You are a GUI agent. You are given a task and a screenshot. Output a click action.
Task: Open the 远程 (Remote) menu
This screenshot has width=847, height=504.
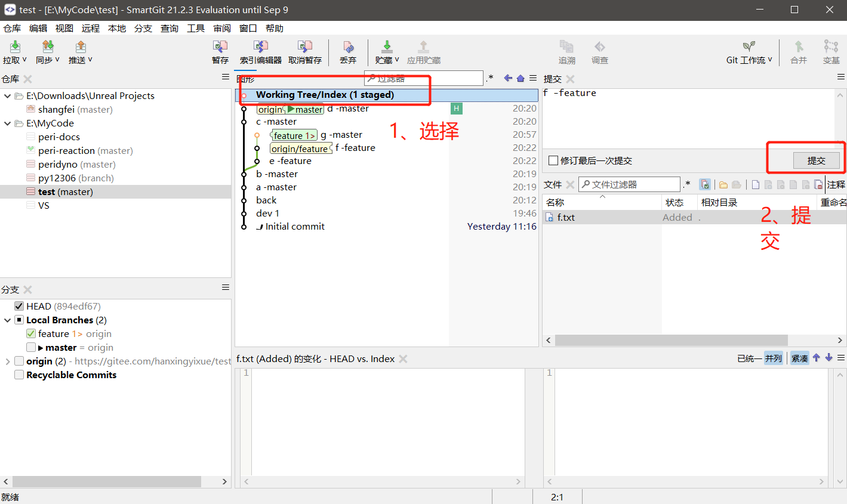[x=90, y=27]
